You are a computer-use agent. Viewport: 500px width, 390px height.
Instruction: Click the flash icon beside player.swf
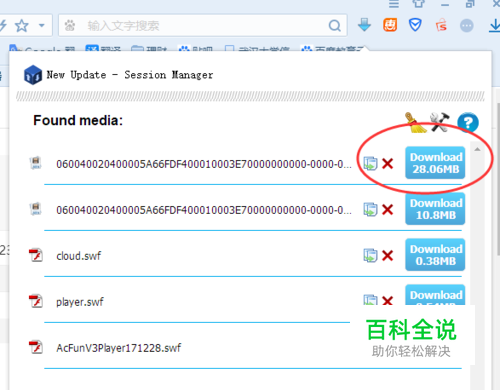tap(36, 301)
